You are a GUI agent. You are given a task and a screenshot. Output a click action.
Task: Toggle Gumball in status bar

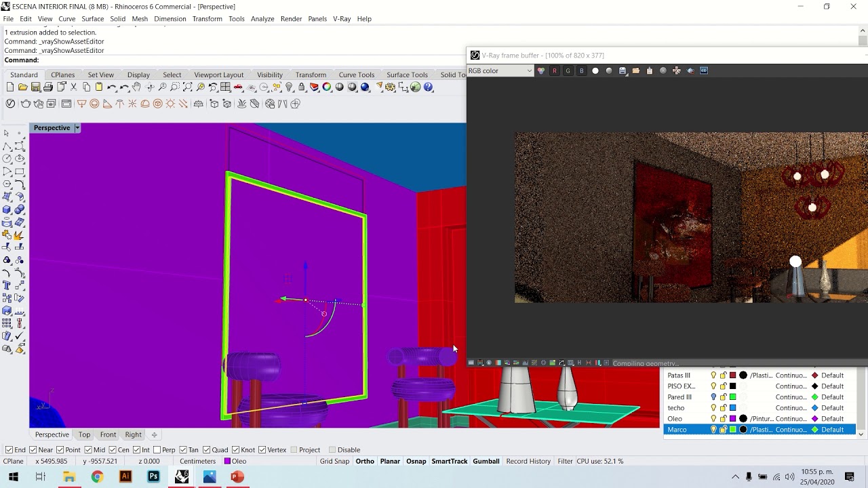coord(486,461)
